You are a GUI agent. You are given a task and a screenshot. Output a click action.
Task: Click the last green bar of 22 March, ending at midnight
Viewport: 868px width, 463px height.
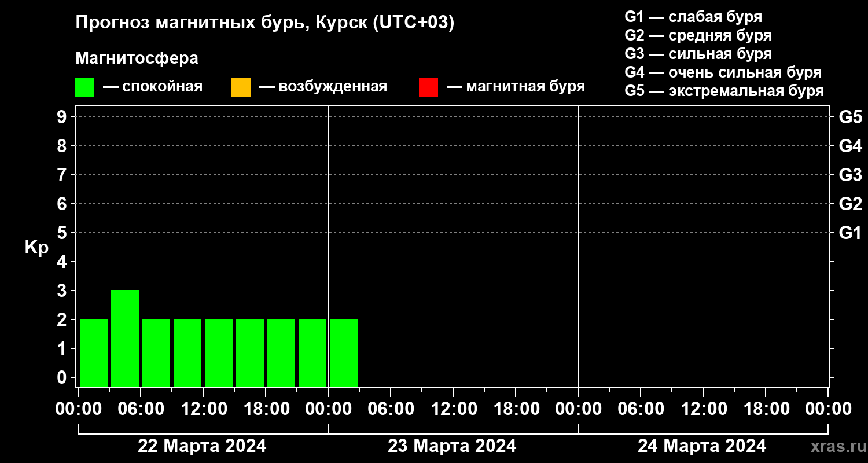(312, 352)
